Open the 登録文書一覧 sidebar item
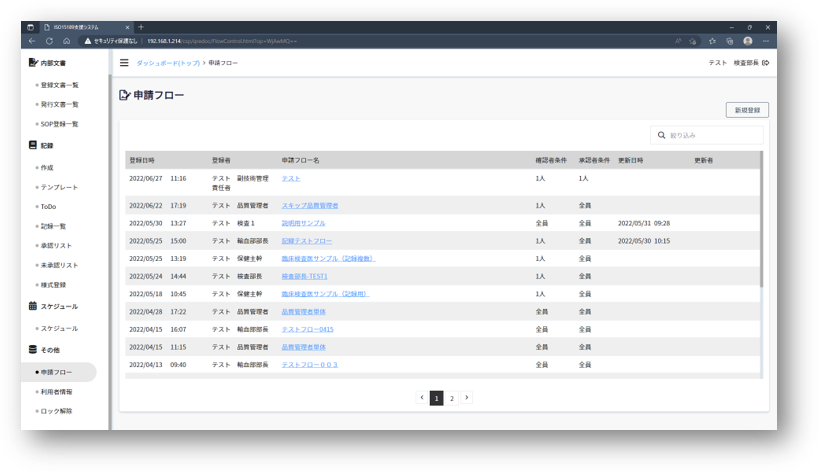 (x=60, y=85)
